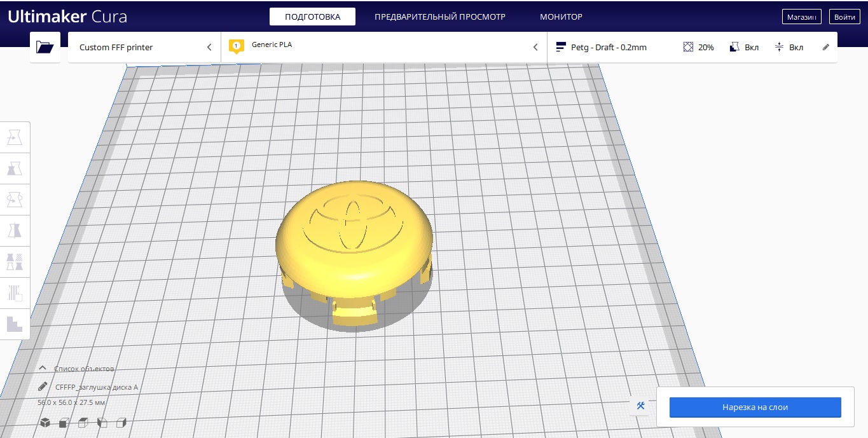
Task: Open the Магазин marketplace button
Action: coord(801,17)
